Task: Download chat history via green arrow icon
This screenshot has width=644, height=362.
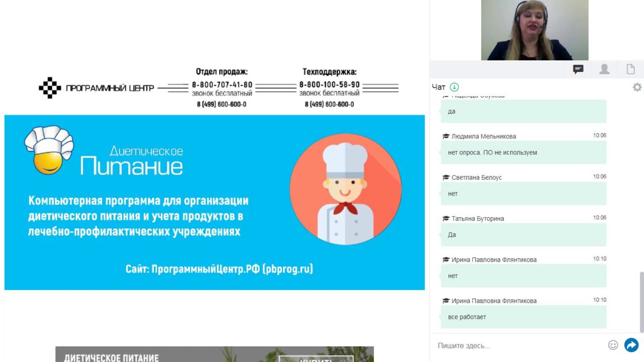Action: click(454, 87)
